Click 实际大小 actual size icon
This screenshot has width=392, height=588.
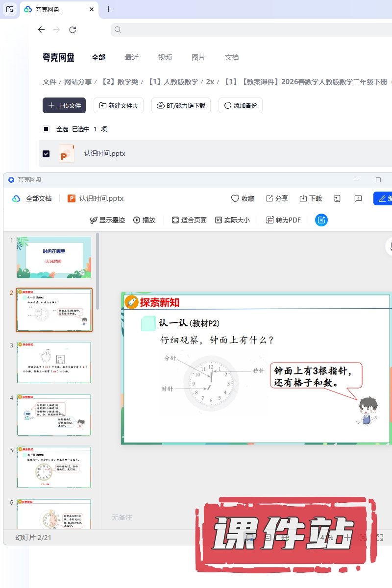coord(219,220)
